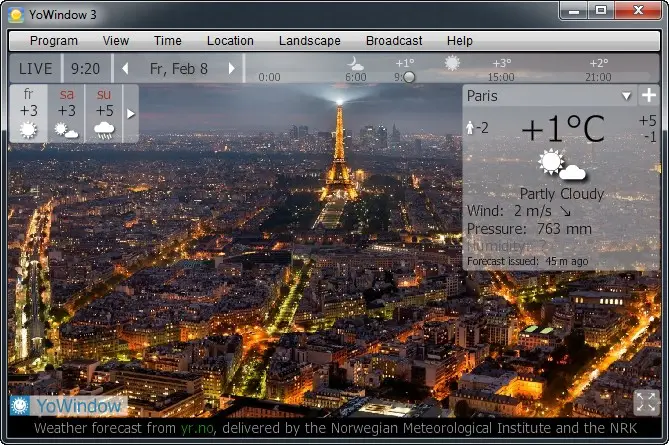Image resolution: width=669 pixels, height=445 pixels.
Task: Click the YoWindow title bar app icon
Action: (16, 15)
